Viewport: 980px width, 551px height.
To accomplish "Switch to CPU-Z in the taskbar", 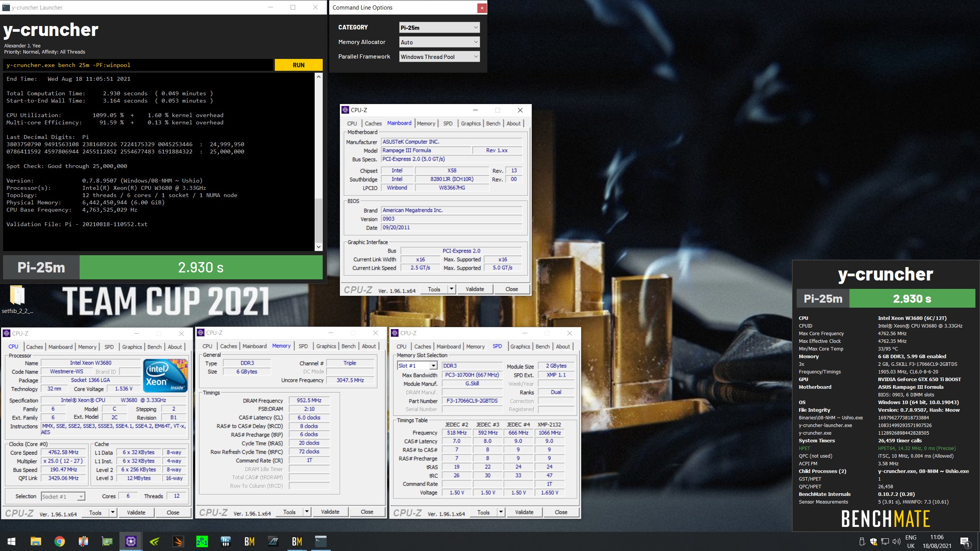I will (x=131, y=541).
